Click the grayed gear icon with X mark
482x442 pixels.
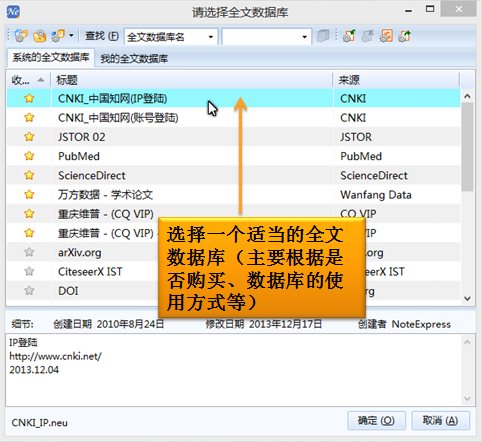coord(367,36)
